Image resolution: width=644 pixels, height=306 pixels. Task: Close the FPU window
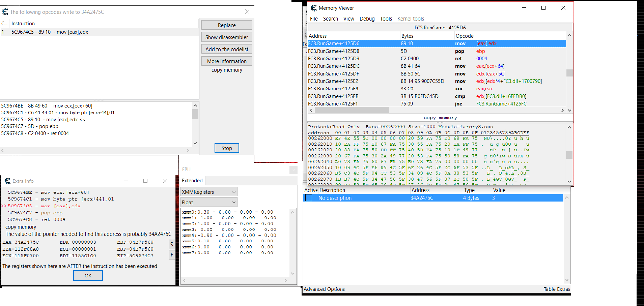click(293, 170)
